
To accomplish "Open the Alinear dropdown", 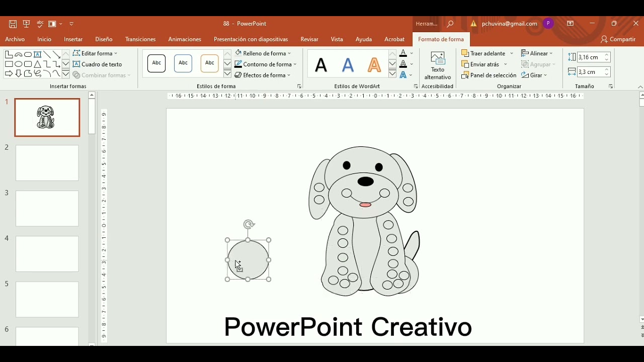I will [537, 53].
